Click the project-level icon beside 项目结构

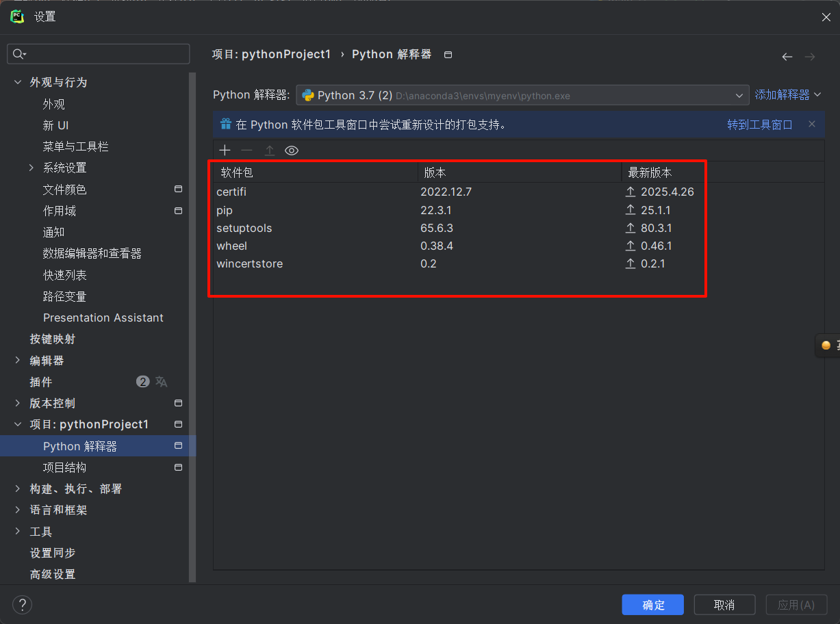coord(178,467)
